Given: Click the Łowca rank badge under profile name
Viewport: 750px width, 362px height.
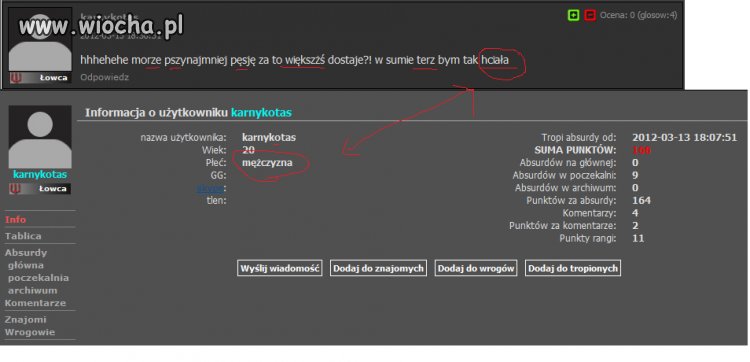Looking at the screenshot, I should 40,188.
